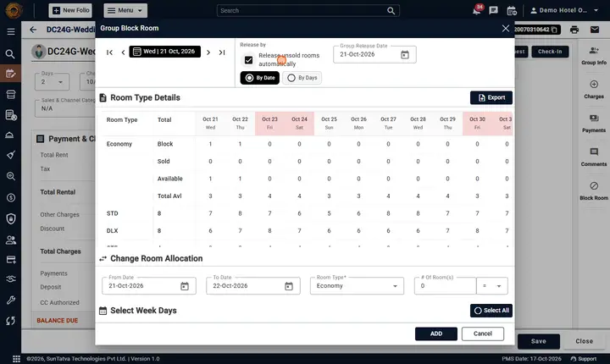Click the Oct 23 Fri column header
The image size is (610, 364).
269,123
